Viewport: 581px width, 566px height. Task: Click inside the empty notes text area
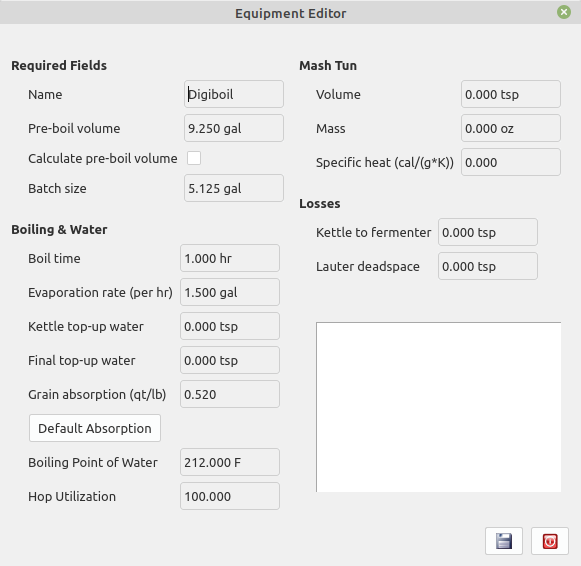click(x=438, y=407)
